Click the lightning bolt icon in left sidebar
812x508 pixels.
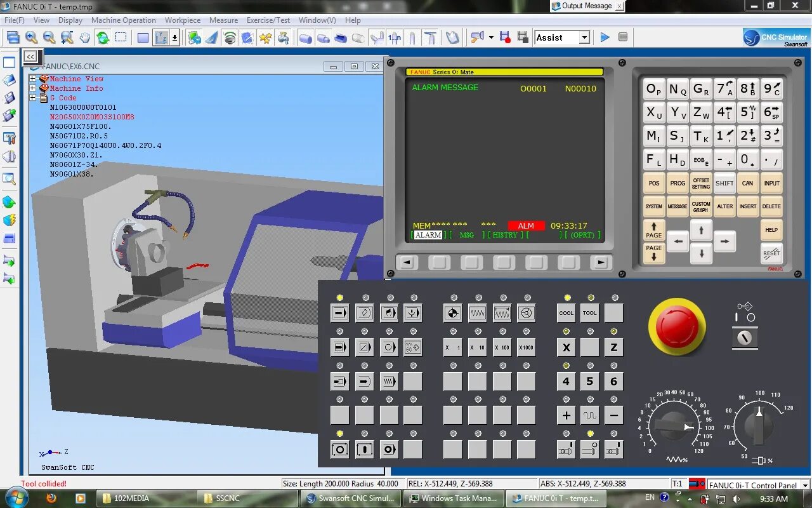click(10, 220)
